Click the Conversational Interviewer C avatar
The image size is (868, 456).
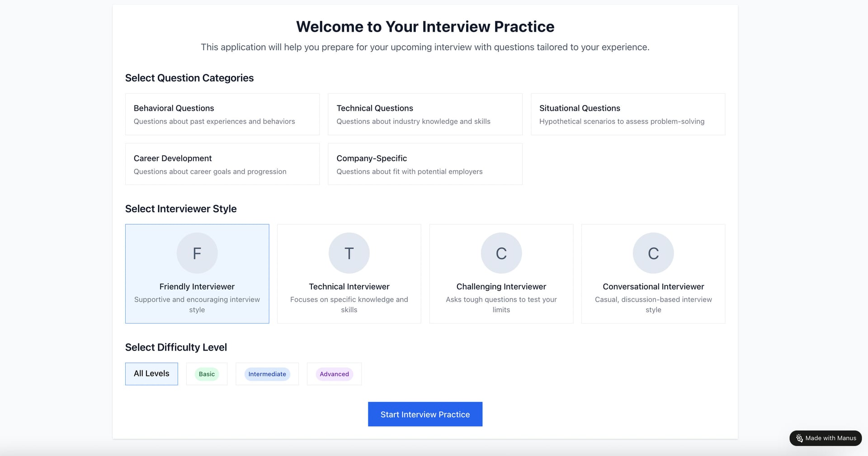pos(653,253)
